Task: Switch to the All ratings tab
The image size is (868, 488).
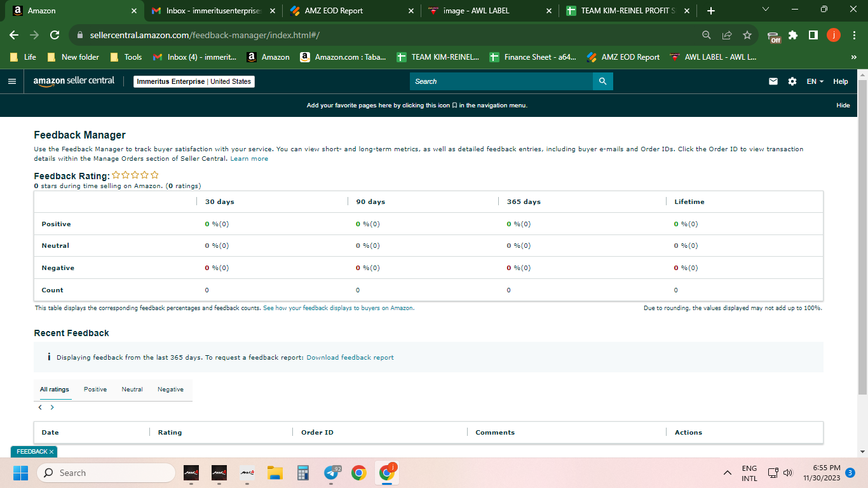Action: (55, 390)
